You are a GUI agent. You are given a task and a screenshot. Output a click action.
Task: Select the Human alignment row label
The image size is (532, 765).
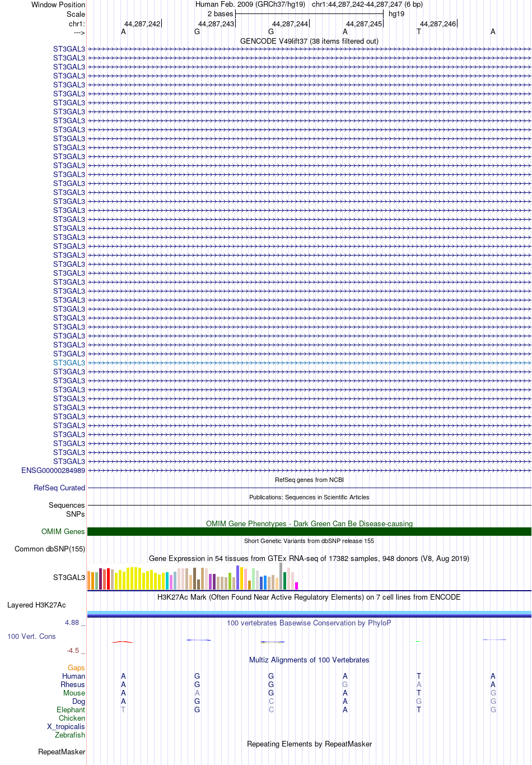(73, 676)
